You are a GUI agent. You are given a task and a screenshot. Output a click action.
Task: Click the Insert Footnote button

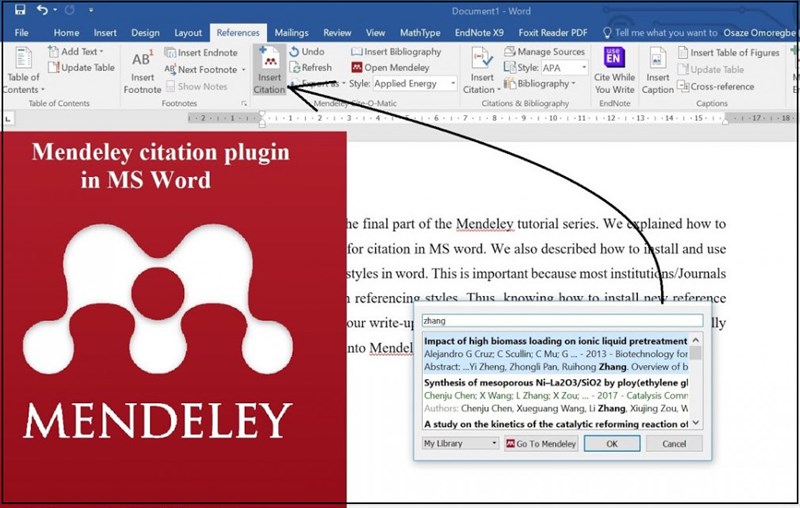[x=142, y=71]
